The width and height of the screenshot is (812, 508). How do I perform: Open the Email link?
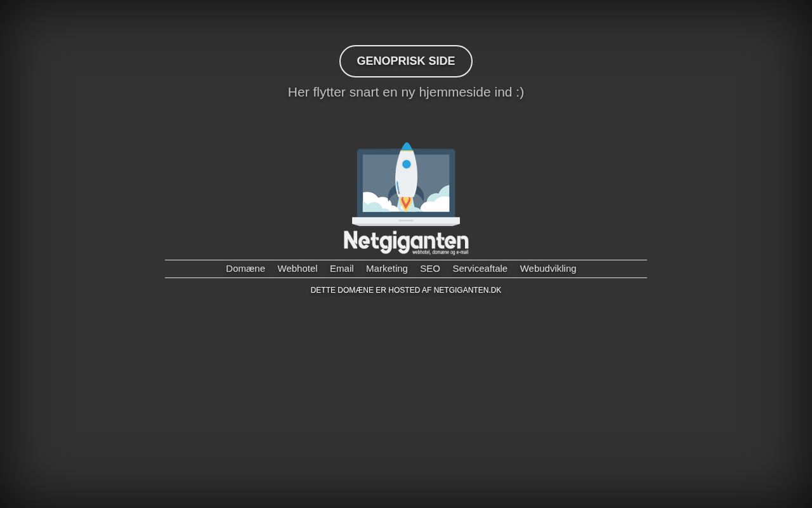pyautogui.click(x=342, y=269)
